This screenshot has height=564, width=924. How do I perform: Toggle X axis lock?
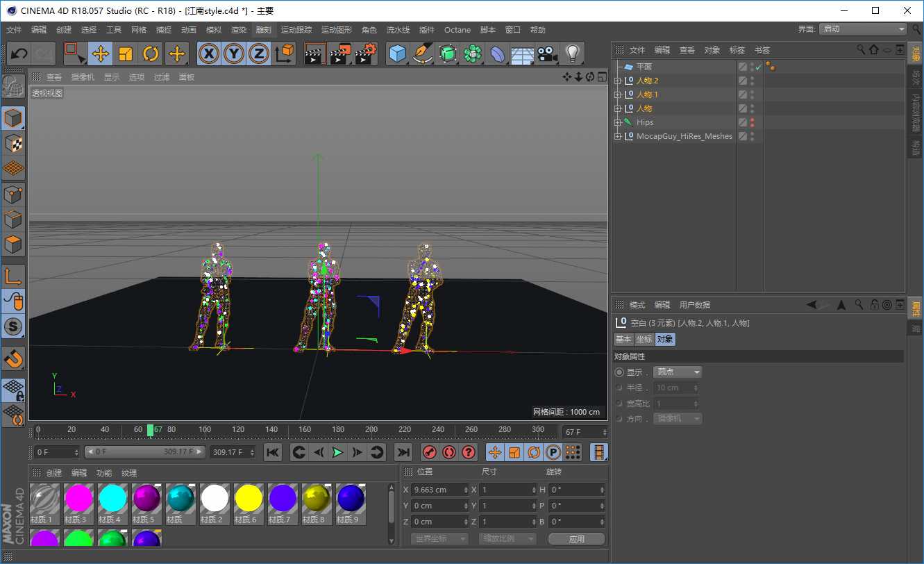[x=209, y=53]
